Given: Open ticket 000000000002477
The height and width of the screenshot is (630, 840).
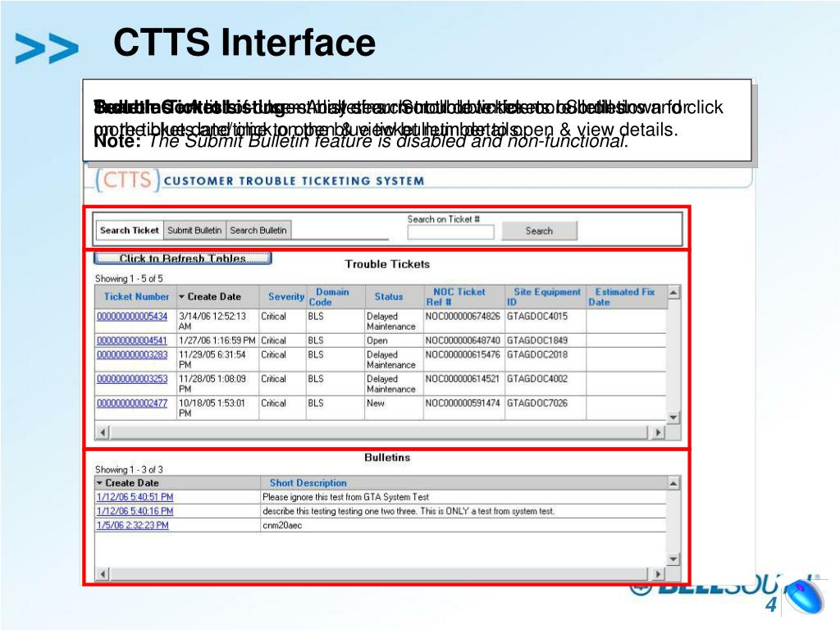Looking at the screenshot, I should (132, 403).
